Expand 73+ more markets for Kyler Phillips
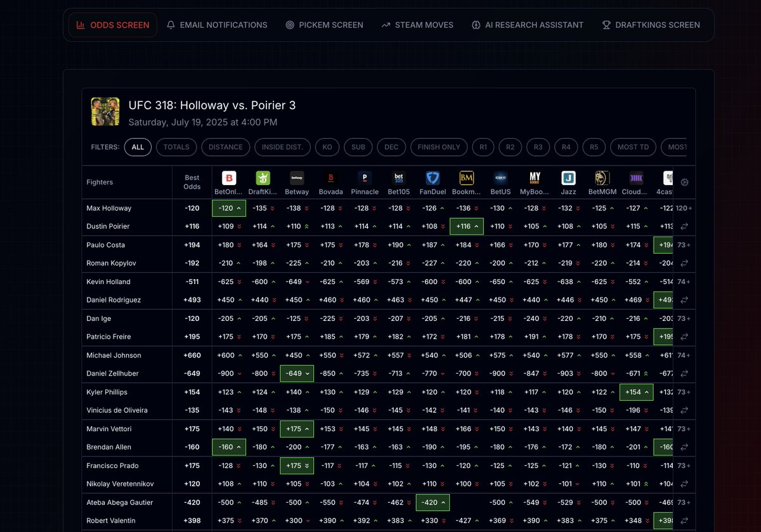 tap(684, 392)
